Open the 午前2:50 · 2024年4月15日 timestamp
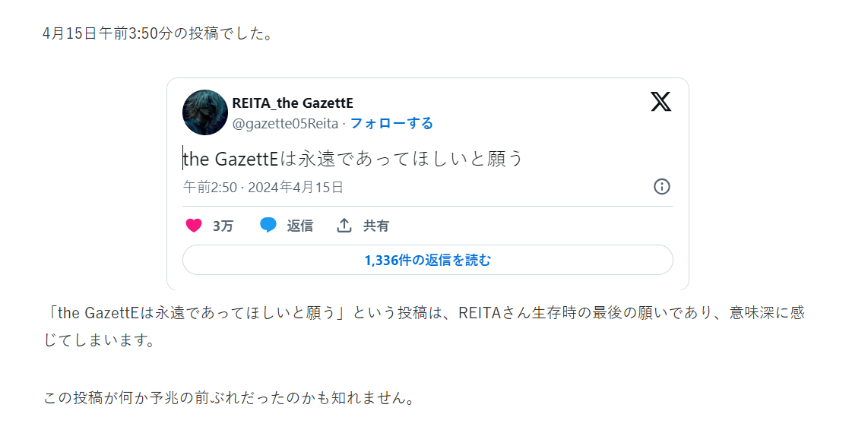 [x=263, y=187]
